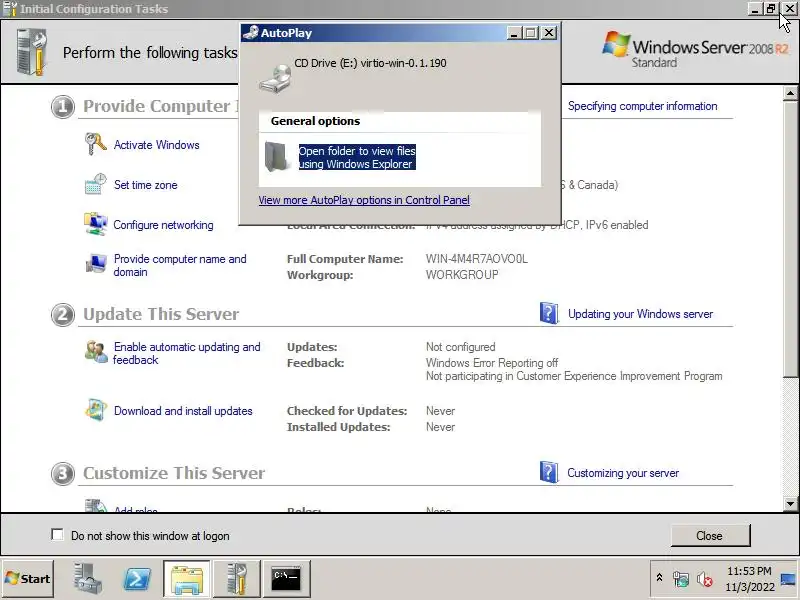Open Updating your Windows server help link
Screen dimensions: 800x600
point(640,314)
